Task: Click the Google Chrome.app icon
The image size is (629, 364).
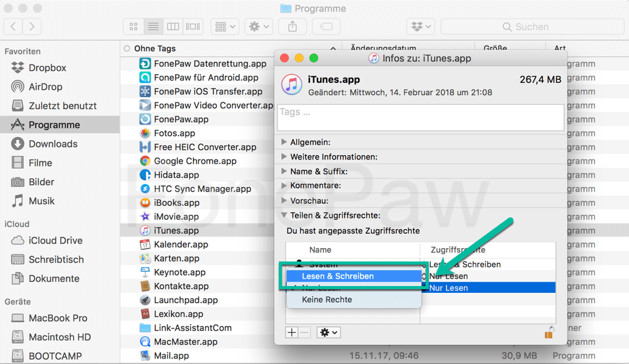Action: click(145, 161)
